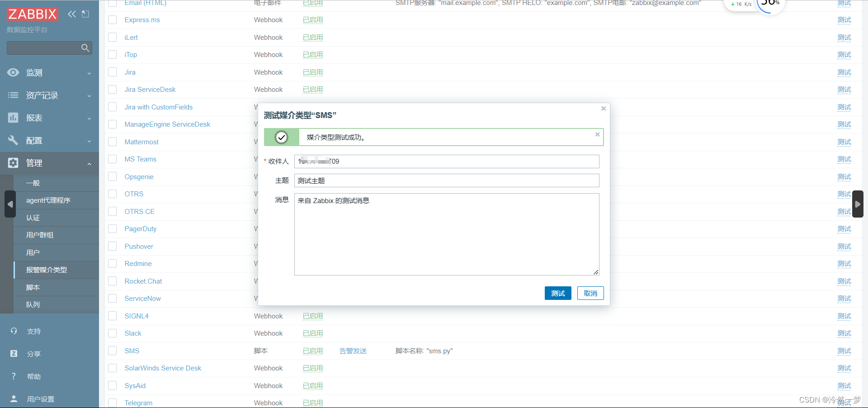Click the right arrow navigation handle

click(x=858, y=204)
